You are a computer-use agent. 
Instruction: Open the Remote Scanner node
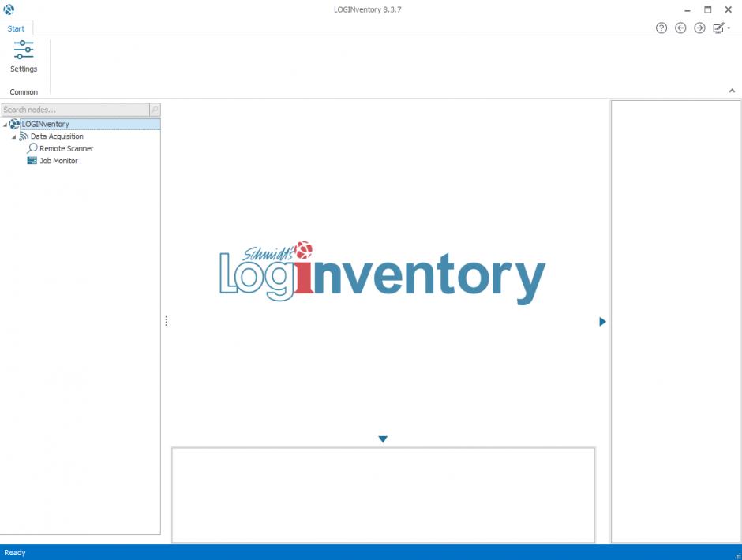[x=66, y=148]
